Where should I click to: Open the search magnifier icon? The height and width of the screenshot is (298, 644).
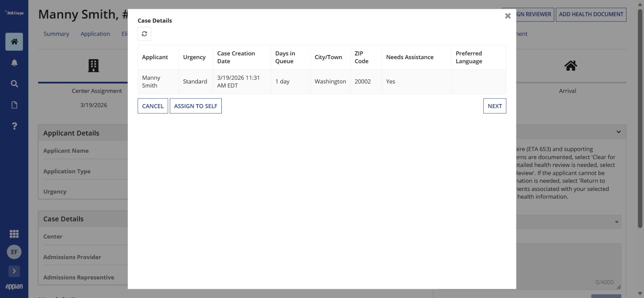pyautogui.click(x=14, y=84)
